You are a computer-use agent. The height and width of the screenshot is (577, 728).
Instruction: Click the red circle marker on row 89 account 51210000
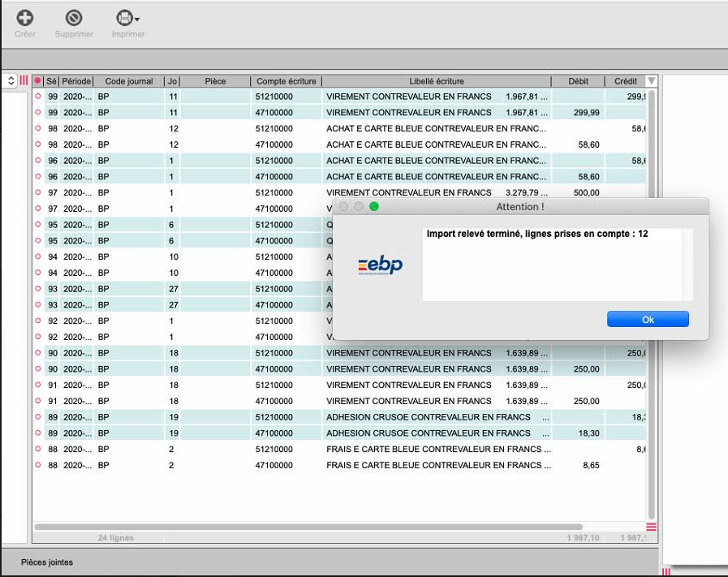pyautogui.click(x=38, y=417)
